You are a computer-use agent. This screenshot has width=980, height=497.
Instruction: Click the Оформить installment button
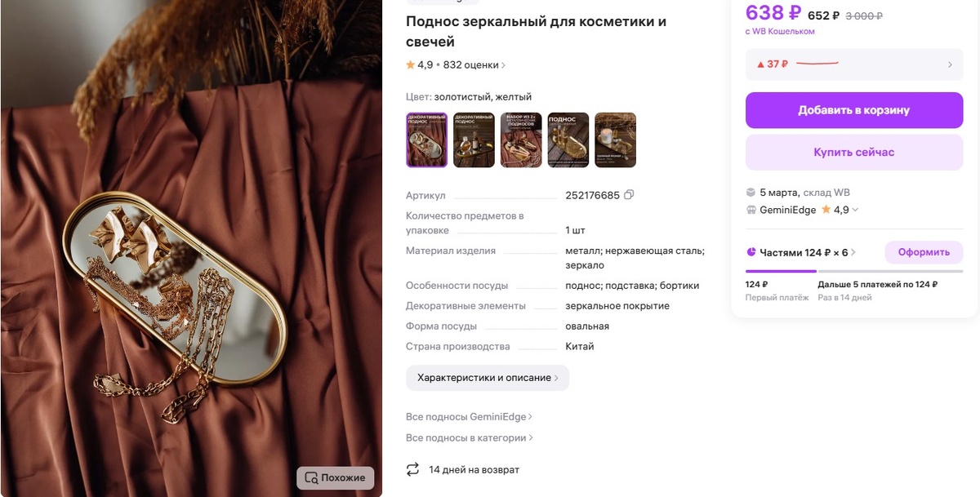924,252
